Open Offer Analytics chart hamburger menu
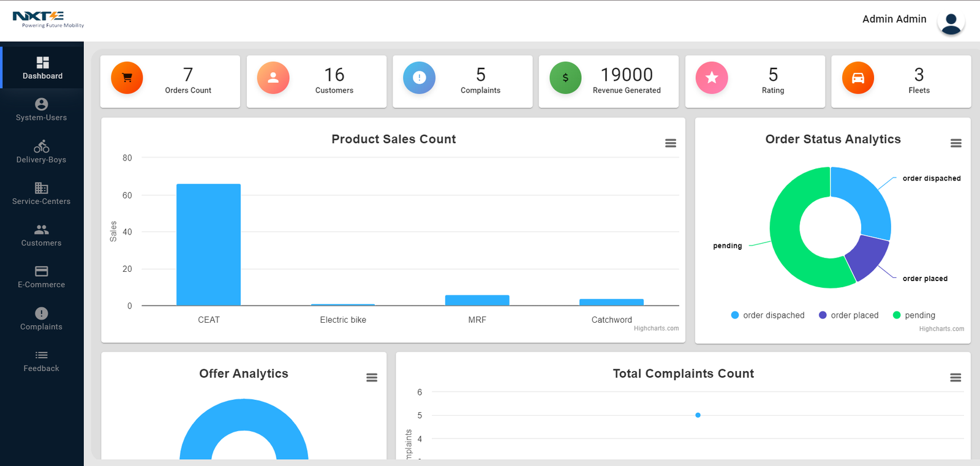980x466 pixels. coord(372,378)
